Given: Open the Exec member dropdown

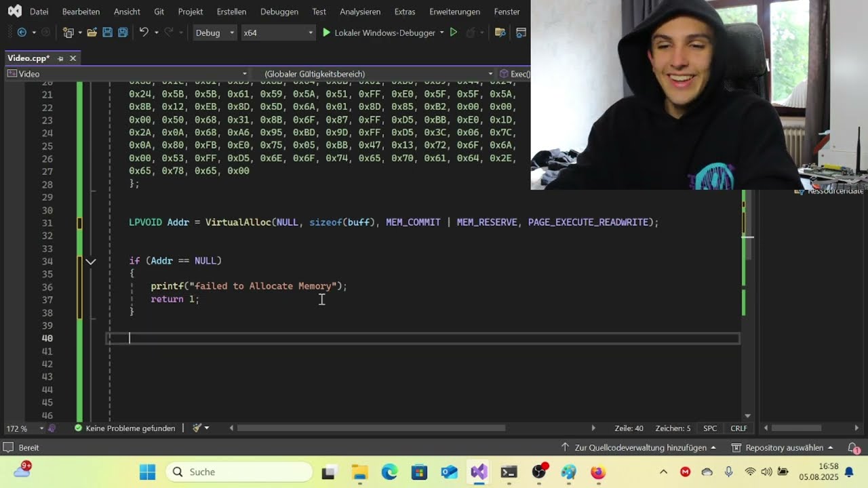Looking at the screenshot, I should [515, 74].
